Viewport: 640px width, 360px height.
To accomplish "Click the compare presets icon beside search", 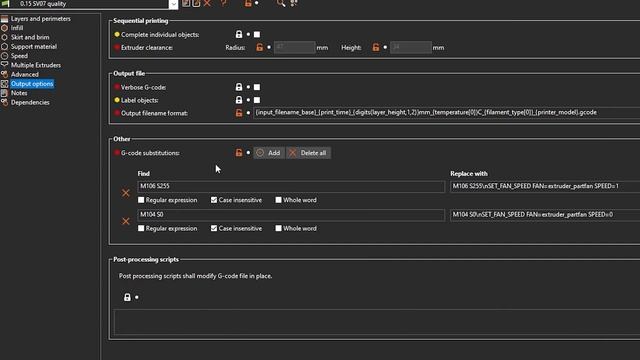I will (x=293, y=3).
